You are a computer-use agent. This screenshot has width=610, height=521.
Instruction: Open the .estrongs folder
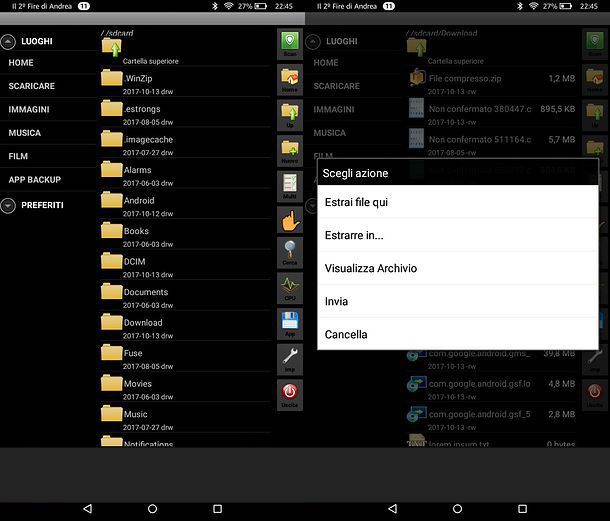[x=185, y=113]
